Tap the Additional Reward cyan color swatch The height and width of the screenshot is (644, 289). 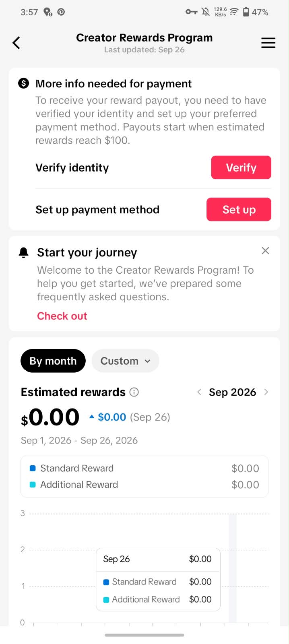[33, 485]
